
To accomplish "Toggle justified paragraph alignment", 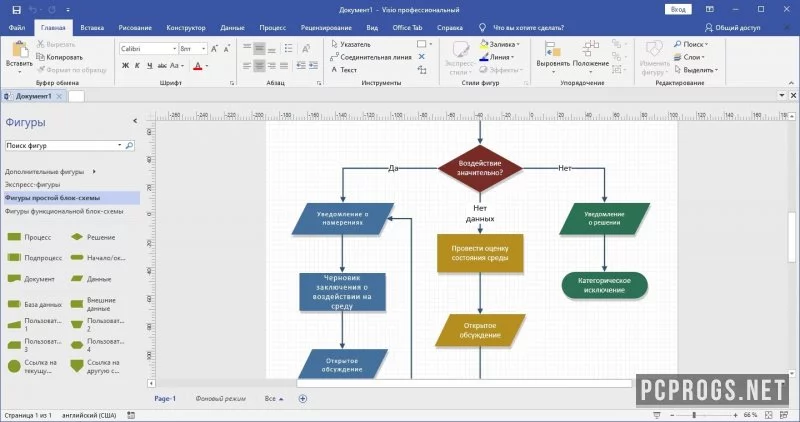I will pos(284,65).
